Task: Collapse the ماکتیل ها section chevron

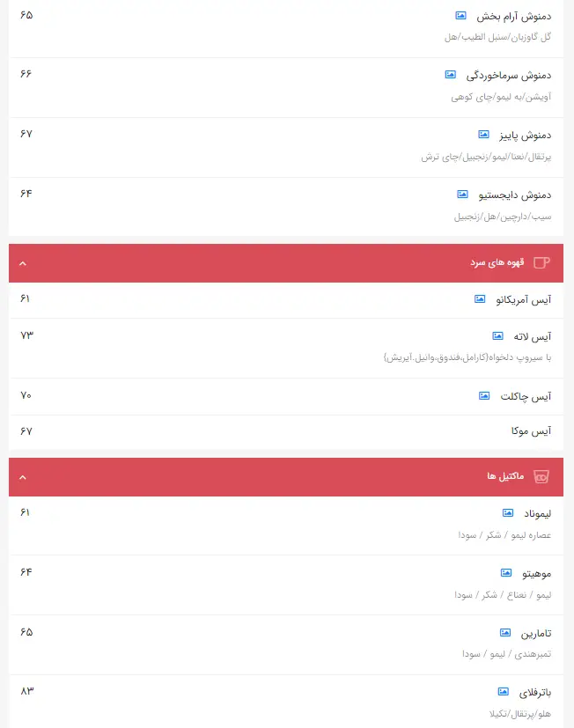Action: pyautogui.click(x=23, y=477)
